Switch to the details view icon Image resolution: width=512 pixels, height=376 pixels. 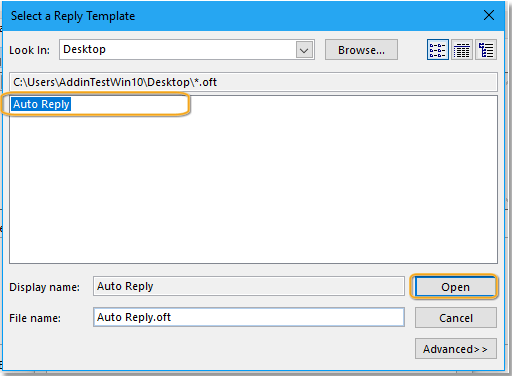(462, 50)
